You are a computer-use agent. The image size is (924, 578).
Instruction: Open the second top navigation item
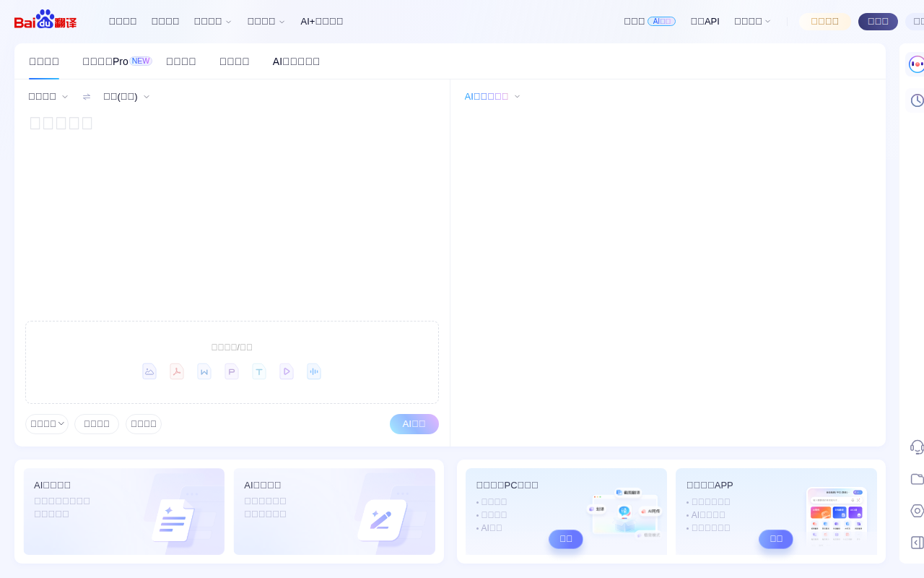165,21
